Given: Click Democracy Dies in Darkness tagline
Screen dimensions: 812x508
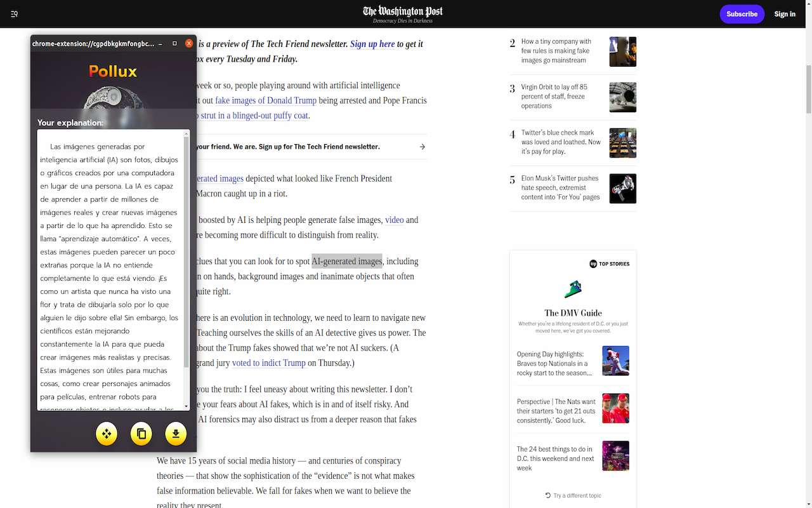Looking at the screenshot, I should tap(403, 21).
